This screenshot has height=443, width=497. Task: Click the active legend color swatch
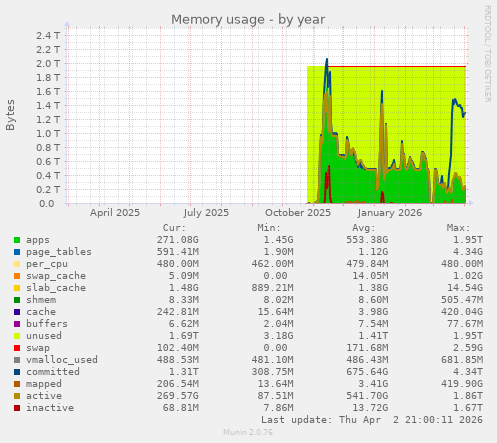[x=17, y=396]
